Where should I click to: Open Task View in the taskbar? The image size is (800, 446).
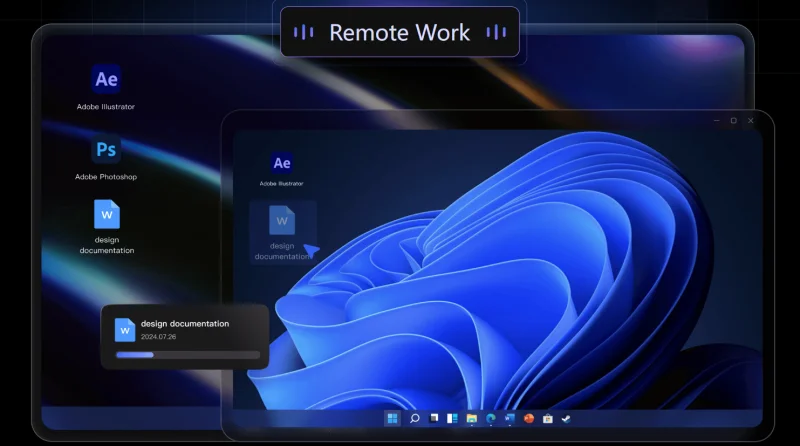434,418
